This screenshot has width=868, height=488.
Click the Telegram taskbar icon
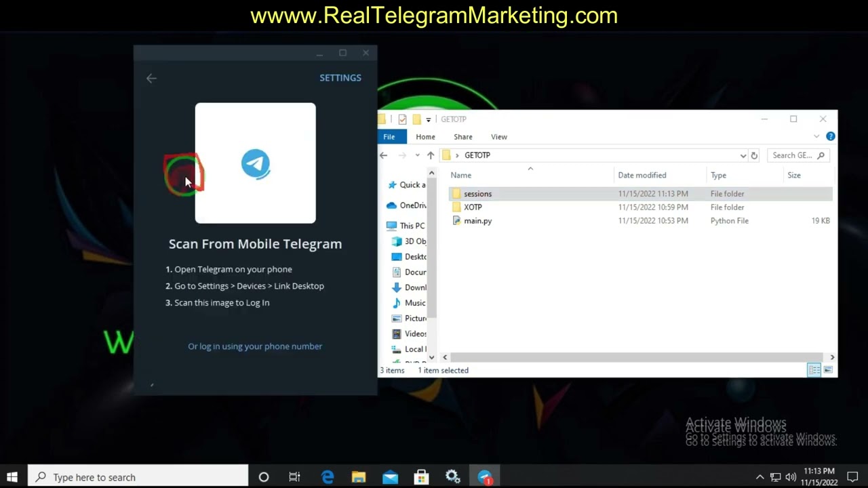[484, 477]
